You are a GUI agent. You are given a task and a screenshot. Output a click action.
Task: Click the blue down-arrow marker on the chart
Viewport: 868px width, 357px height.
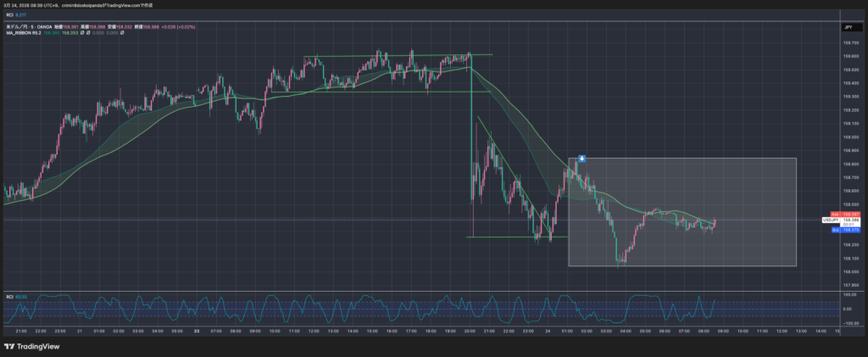pyautogui.click(x=582, y=159)
